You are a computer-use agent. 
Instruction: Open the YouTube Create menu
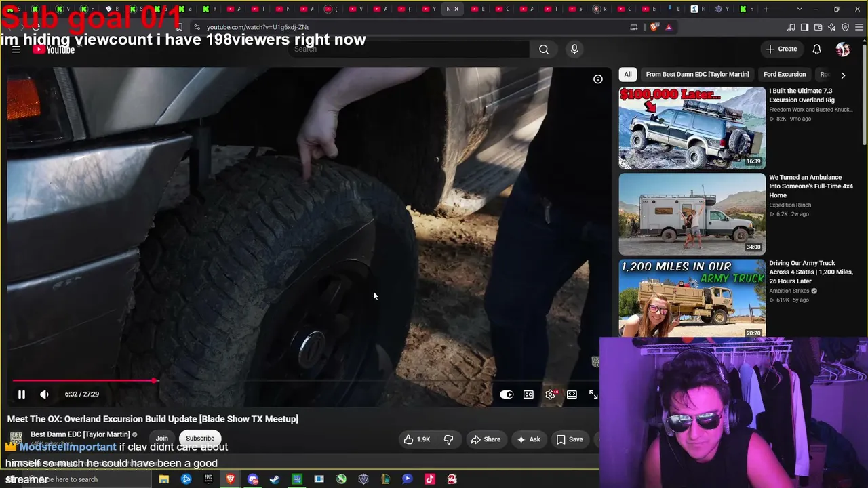(x=781, y=49)
